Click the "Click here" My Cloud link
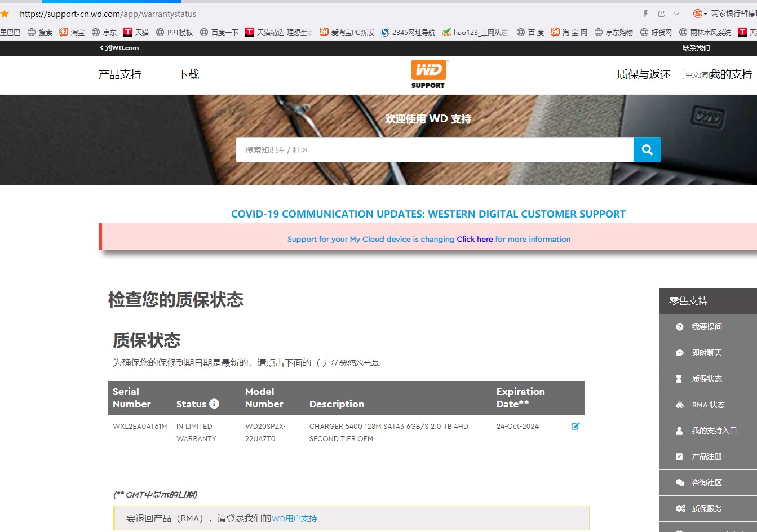This screenshot has height=532, width=757. (x=475, y=239)
